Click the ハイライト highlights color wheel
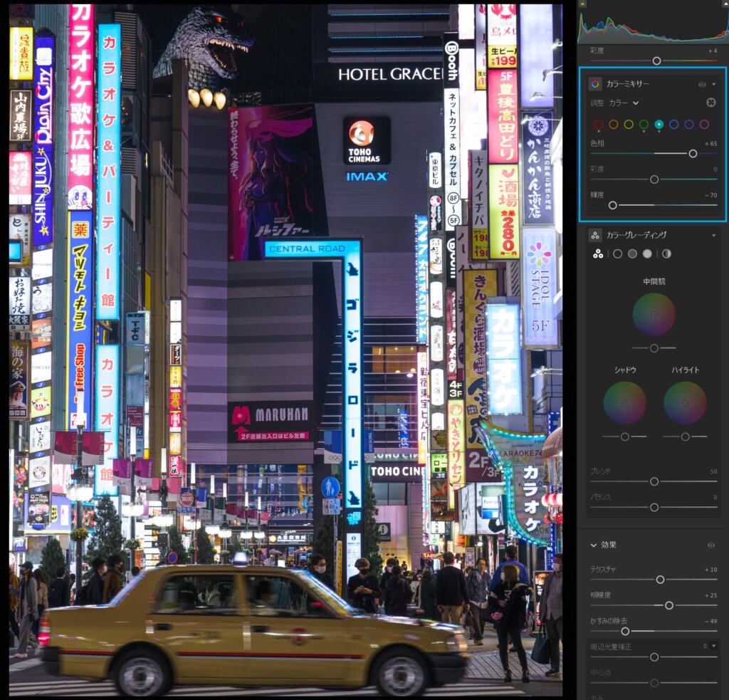Viewport: 729px width, 700px height. pyautogui.click(x=686, y=403)
